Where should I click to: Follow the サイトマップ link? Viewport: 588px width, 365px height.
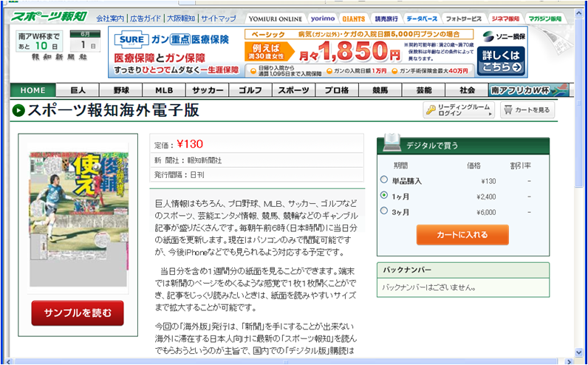(x=219, y=18)
